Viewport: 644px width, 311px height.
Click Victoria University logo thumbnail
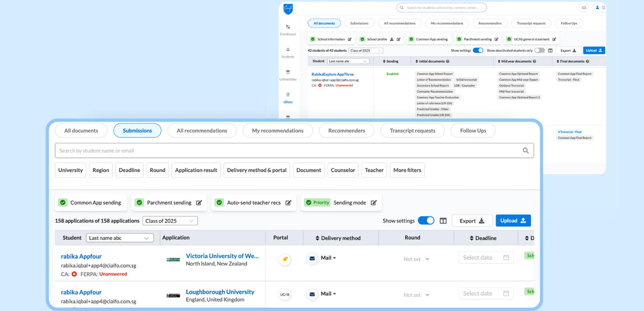click(x=173, y=260)
